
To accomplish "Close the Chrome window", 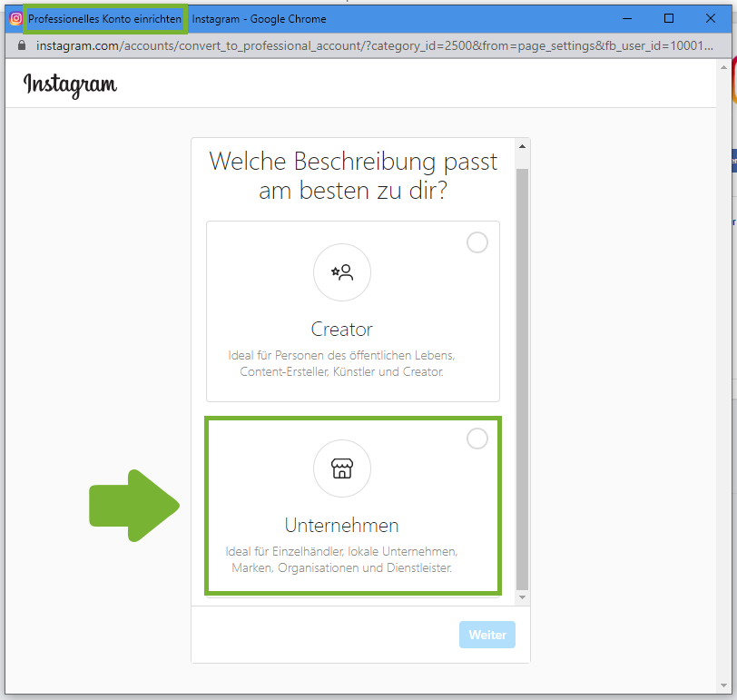I will [x=711, y=18].
